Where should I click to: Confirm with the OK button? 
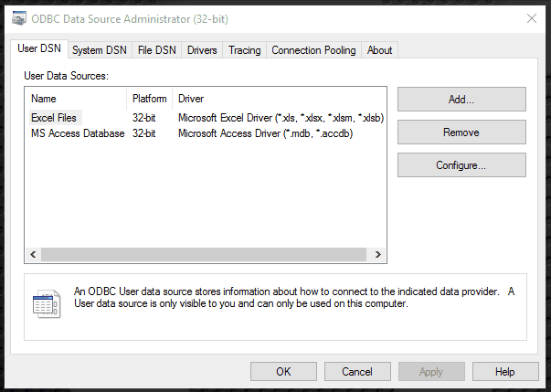(x=283, y=372)
